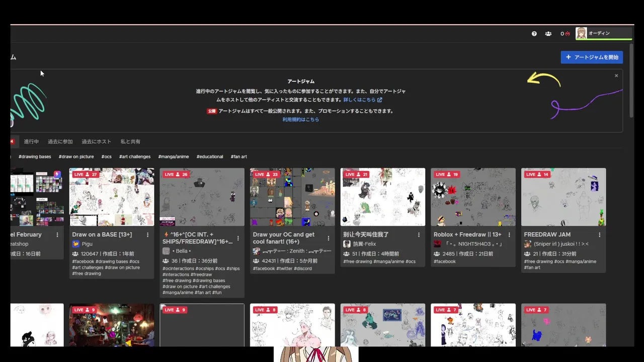
Task: Filter by #art challenges tag in filter row
Action: pyautogui.click(x=135, y=157)
